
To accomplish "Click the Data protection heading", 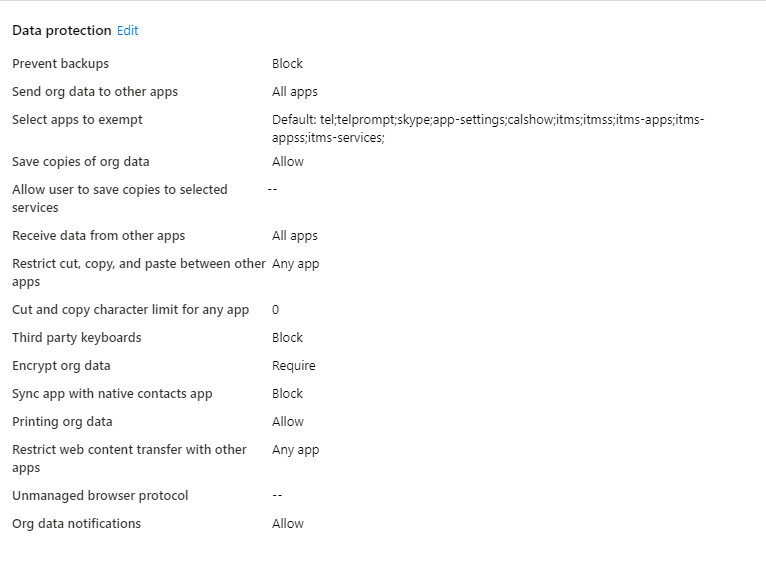I will click(61, 31).
